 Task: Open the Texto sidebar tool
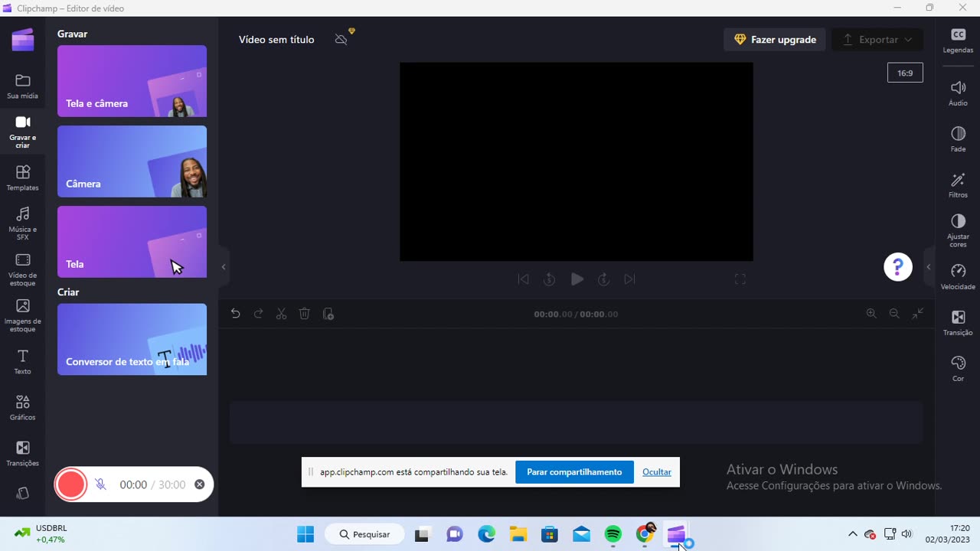point(23,362)
